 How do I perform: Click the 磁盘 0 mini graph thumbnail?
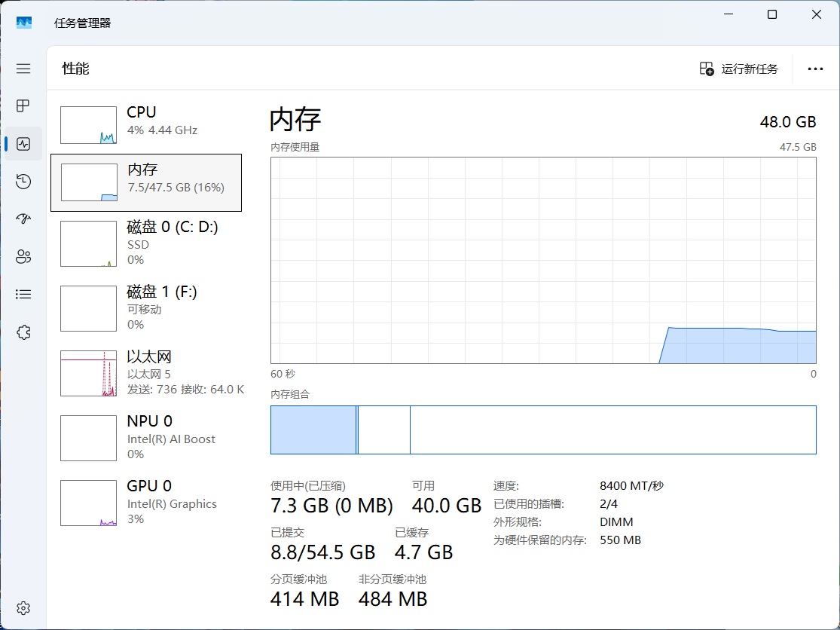[88, 243]
